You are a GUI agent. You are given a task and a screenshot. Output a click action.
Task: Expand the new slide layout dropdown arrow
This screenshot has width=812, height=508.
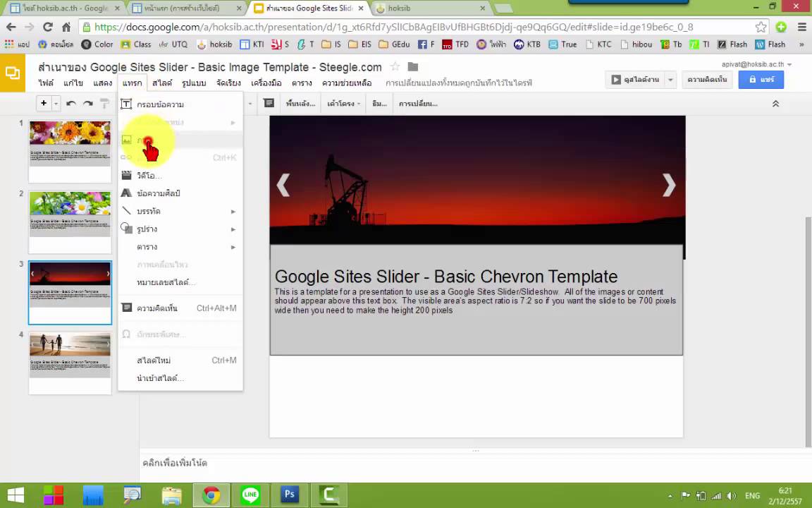(56, 104)
